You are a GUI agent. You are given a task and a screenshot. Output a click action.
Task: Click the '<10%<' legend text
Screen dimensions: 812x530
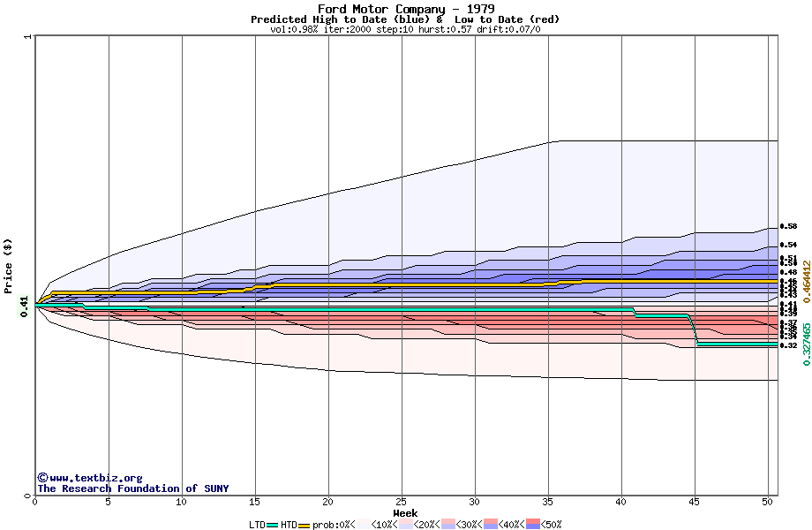pyautogui.click(x=384, y=525)
